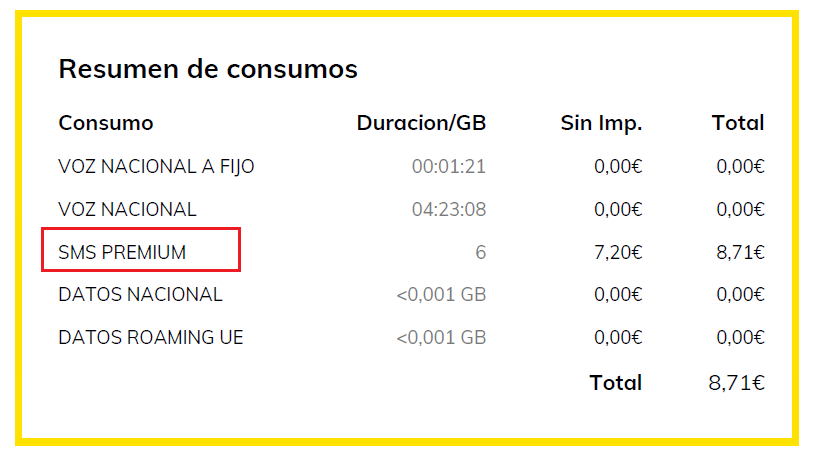Click the 'Duracion/GB' column header
823x463 pixels.
click(421, 123)
